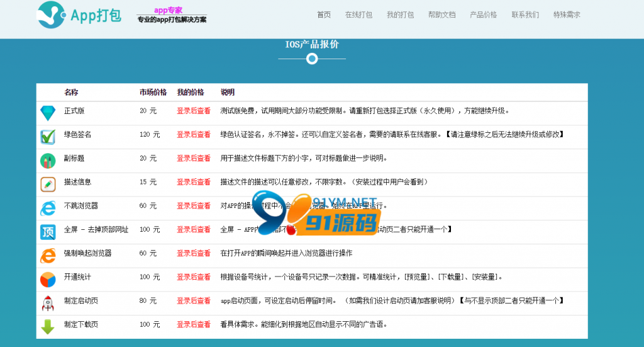The image size is (644, 347).
Task: Click the pie chart icon for 开通统计
Action: (x=48, y=280)
